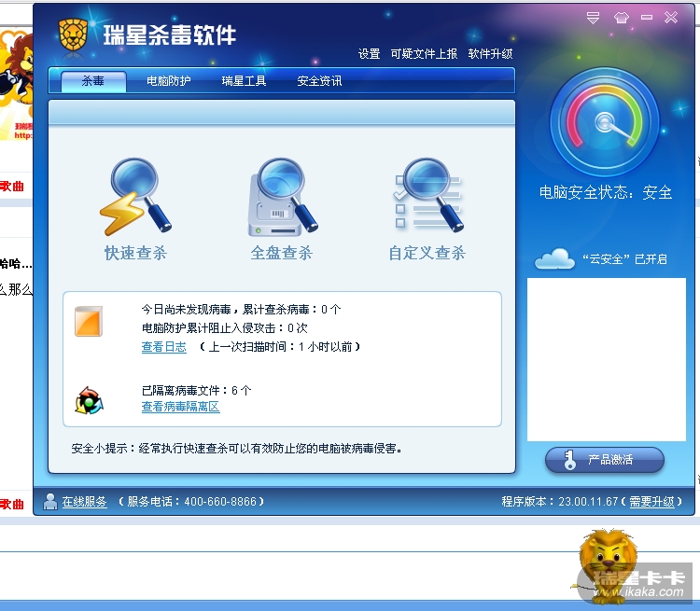Open the 查看病毒隔离区 link

click(180, 407)
